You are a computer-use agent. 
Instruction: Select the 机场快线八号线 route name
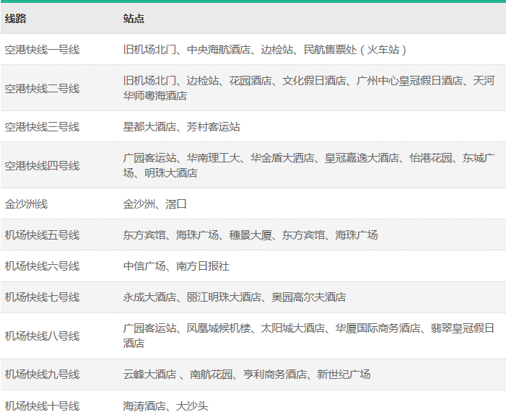(x=42, y=336)
